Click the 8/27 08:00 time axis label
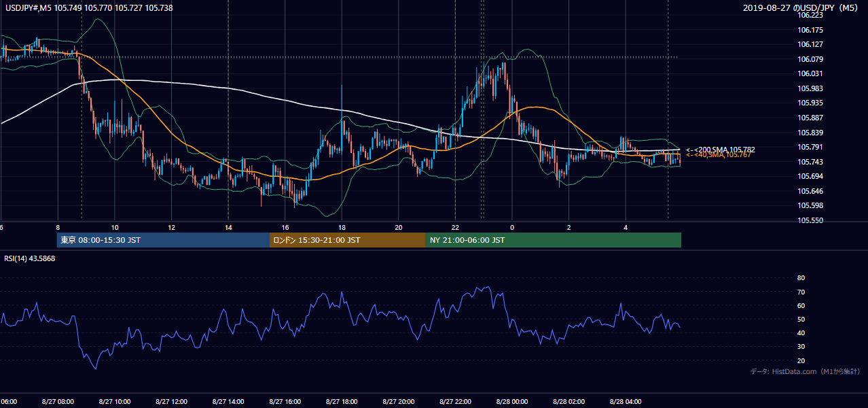 [x=58, y=402]
